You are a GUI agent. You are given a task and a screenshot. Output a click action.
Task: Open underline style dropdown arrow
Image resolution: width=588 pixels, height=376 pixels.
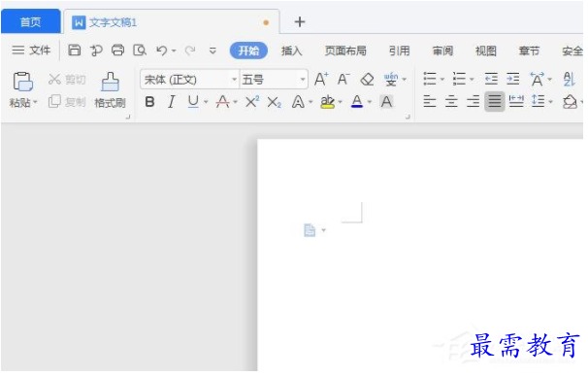206,102
